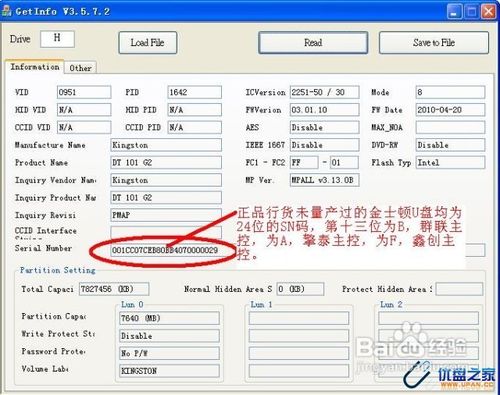500x395 pixels.
Task: Click the Normal Hidden Area Size field
Action: click(x=300, y=289)
